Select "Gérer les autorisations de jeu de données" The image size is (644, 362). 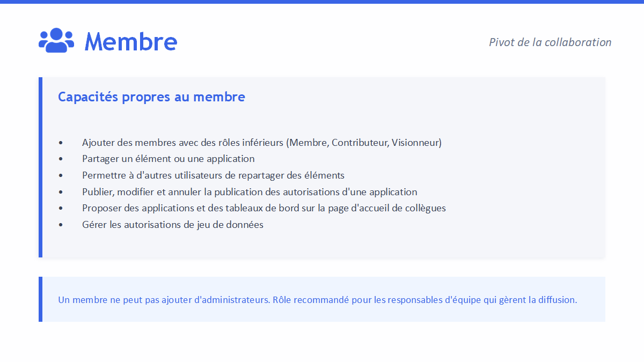172,225
